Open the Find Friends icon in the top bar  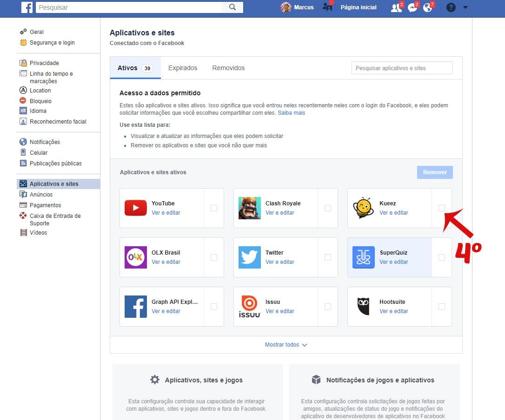point(327,7)
